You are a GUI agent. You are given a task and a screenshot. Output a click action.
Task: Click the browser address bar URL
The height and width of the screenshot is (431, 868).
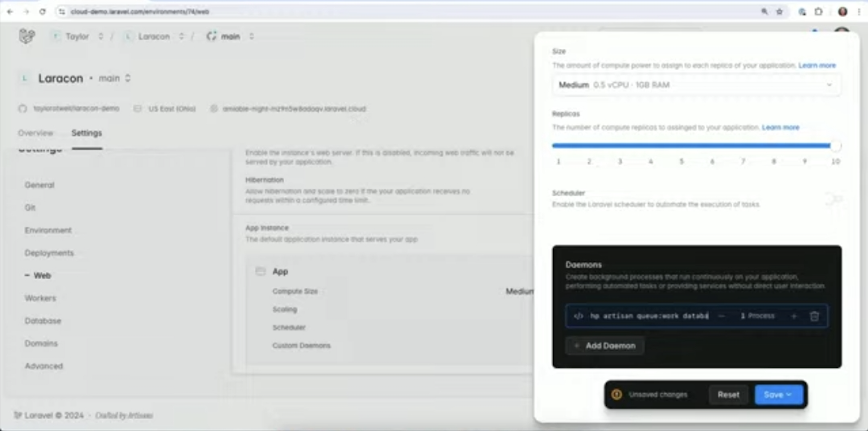(139, 11)
